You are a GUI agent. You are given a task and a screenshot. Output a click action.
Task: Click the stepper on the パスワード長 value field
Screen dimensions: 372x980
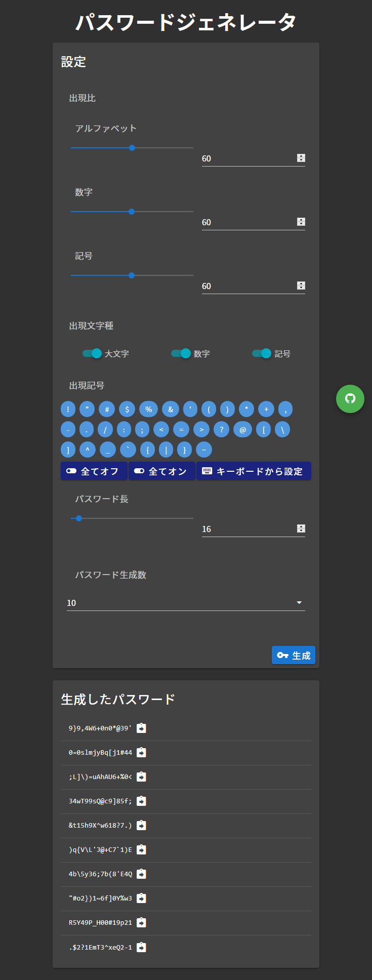pos(301,528)
